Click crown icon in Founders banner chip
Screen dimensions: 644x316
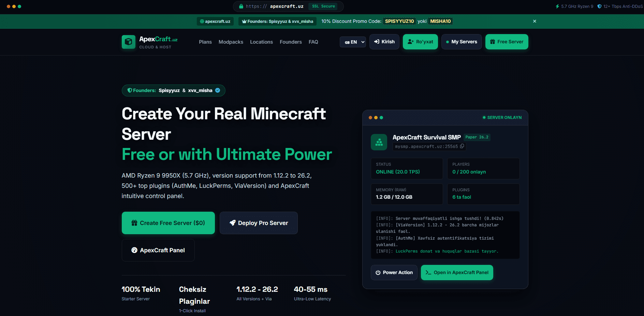(x=244, y=21)
